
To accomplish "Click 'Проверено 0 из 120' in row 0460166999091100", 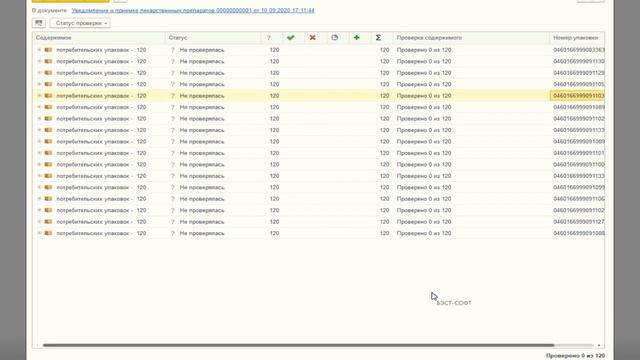I will [424, 164].
